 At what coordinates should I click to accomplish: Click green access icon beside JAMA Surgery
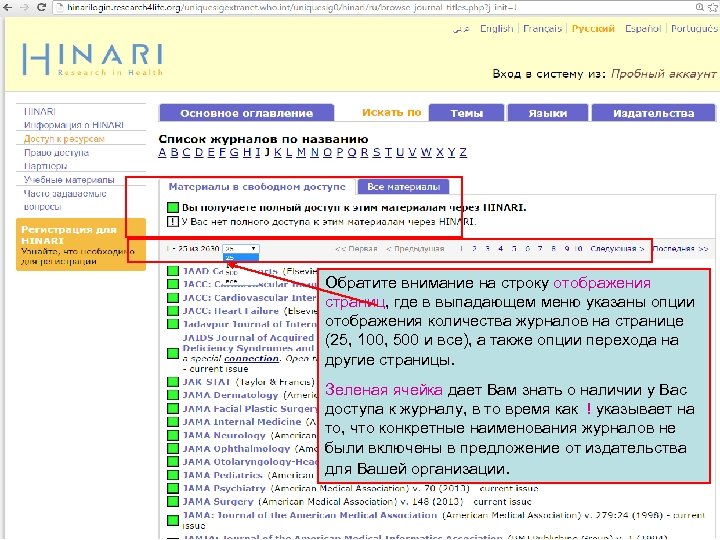pos(173,501)
